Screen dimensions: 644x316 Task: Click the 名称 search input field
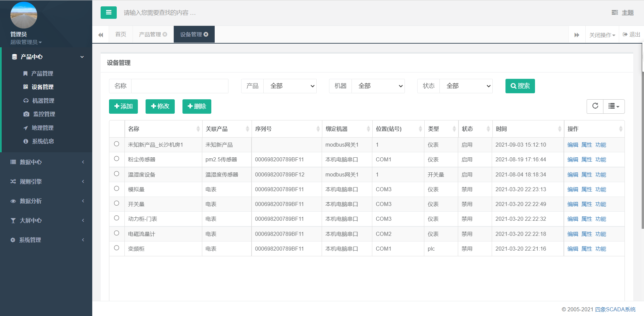(x=179, y=86)
